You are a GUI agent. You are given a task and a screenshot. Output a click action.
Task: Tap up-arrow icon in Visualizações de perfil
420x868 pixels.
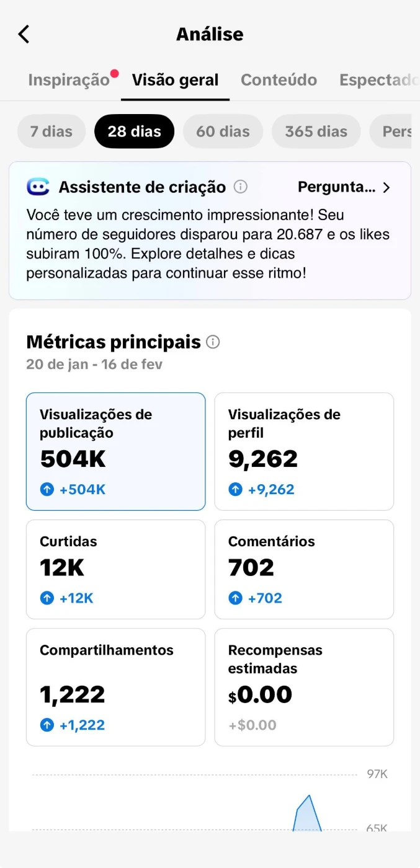pyautogui.click(x=236, y=490)
